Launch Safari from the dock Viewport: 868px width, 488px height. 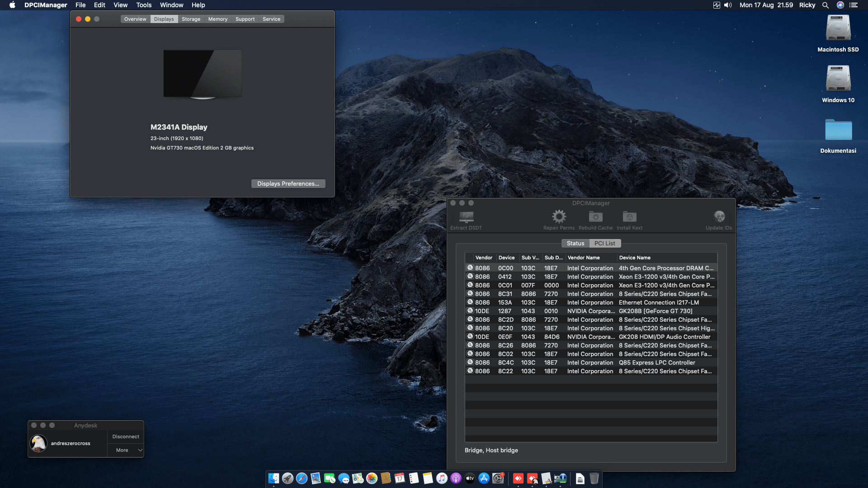click(x=302, y=478)
